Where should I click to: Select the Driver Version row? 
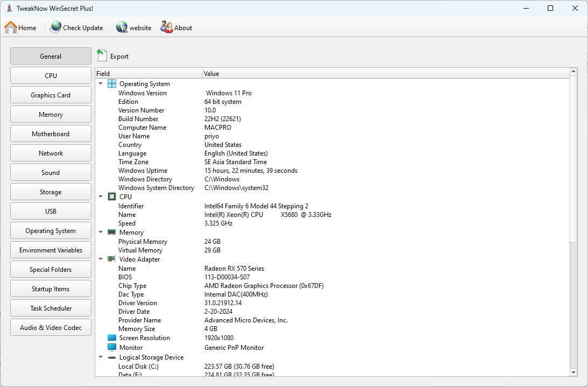click(332, 303)
